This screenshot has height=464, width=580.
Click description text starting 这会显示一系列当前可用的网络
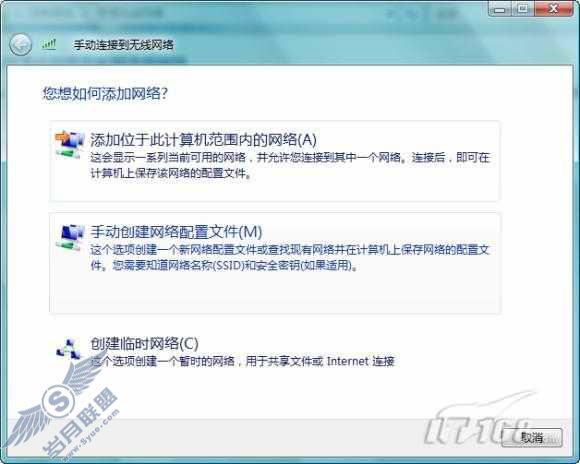click(x=290, y=165)
